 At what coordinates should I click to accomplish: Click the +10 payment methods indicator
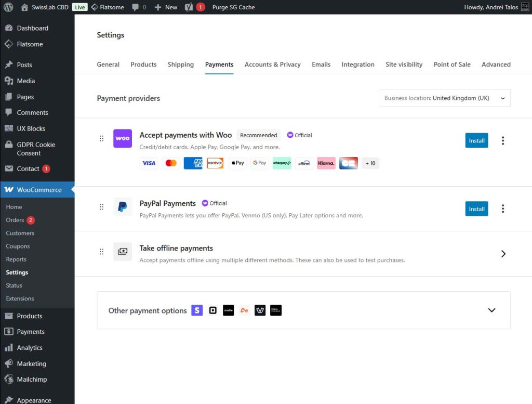pos(370,163)
